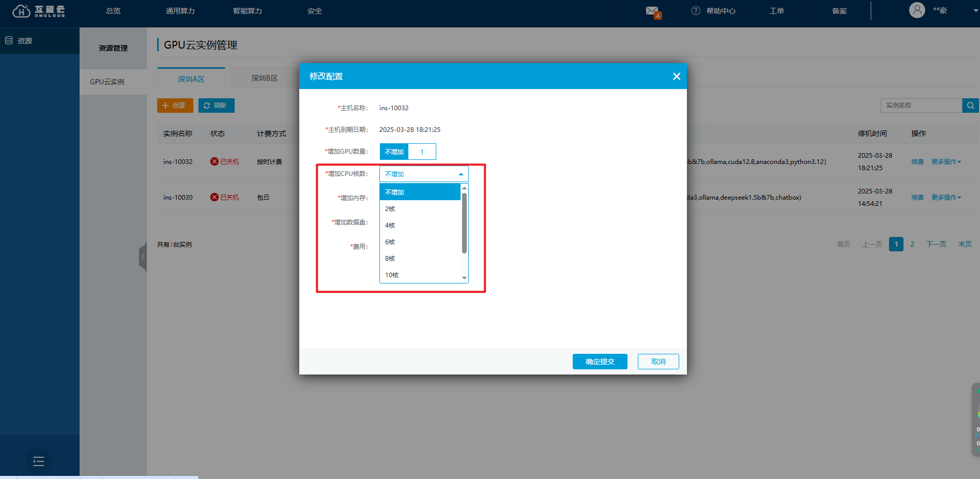The height and width of the screenshot is (479, 980).
Task: Click the search magnifier icon button
Action: tap(971, 106)
